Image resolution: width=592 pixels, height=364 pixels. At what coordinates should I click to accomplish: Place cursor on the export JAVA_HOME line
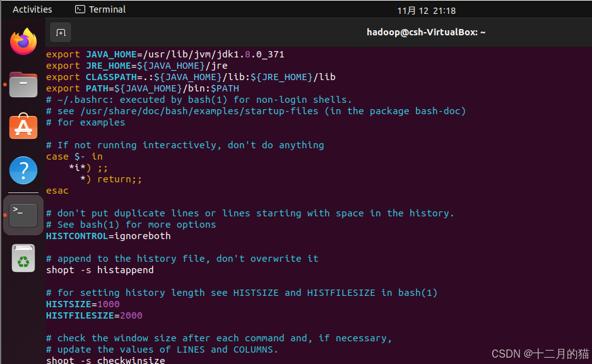(165, 54)
